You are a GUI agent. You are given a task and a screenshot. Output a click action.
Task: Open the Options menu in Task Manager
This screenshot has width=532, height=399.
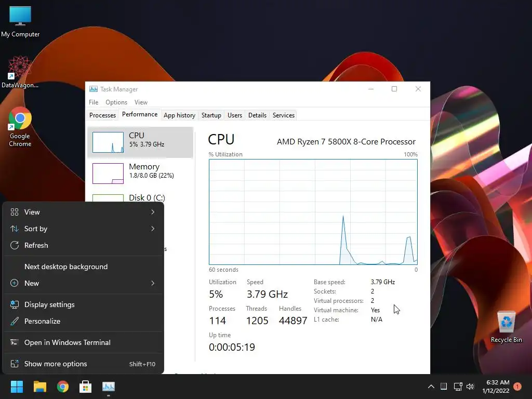click(x=116, y=102)
